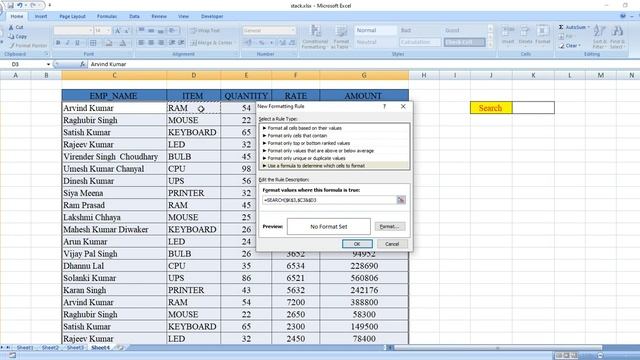This screenshot has width=640, height=360.
Task: Click the rule formula input field
Action: 329,200
